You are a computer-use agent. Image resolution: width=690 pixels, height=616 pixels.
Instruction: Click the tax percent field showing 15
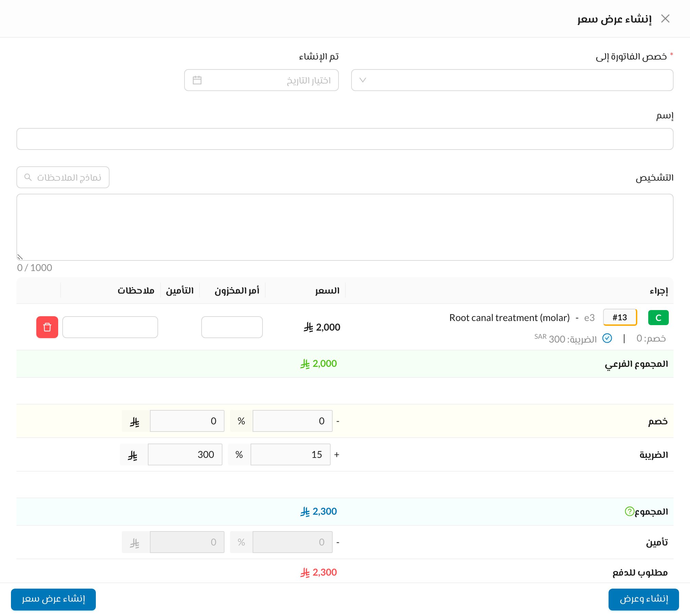click(291, 454)
